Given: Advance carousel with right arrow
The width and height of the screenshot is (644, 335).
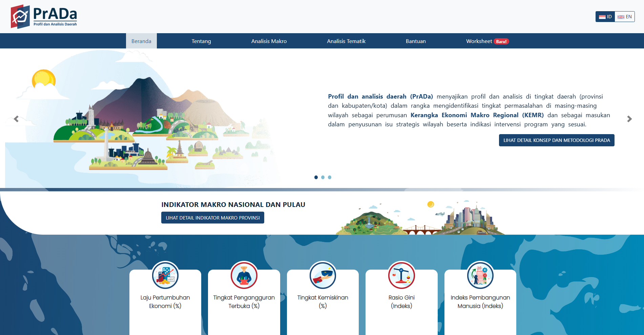Looking at the screenshot, I should pos(629,119).
